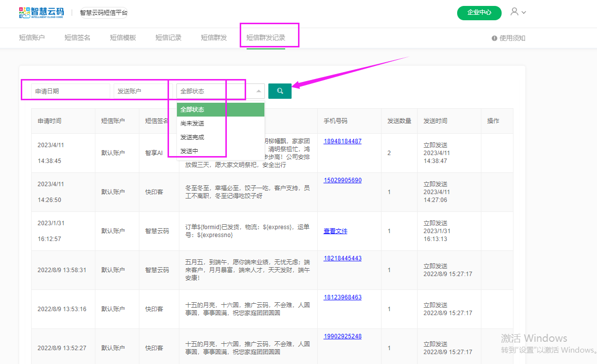Open the 短信签名 tab
Image resolution: width=597 pixels, height=364 pixels.
77,38
